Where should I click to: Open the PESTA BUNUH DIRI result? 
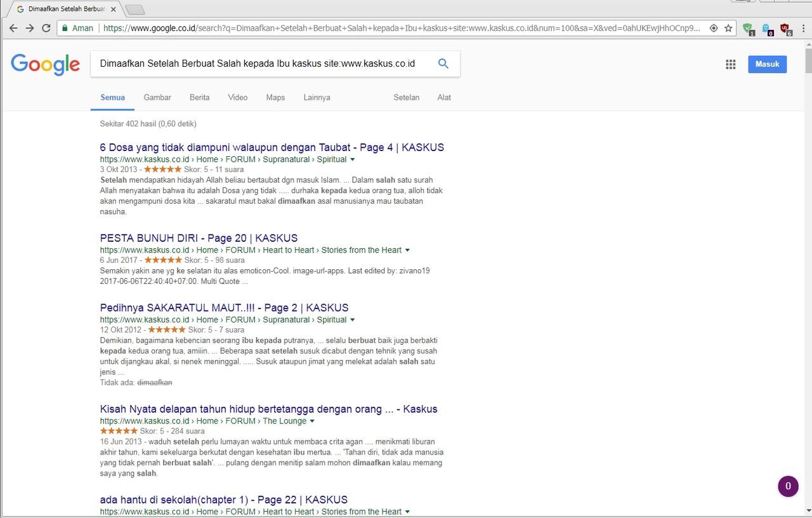(199, 238)
